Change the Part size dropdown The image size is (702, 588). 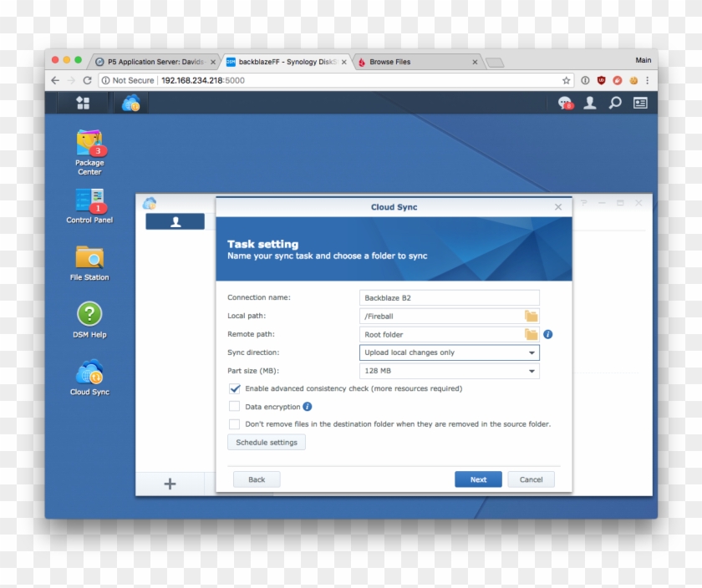click(532, 371)
